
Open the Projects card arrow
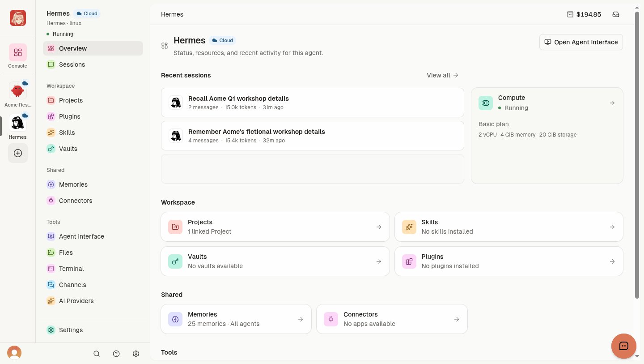[379, 227]
